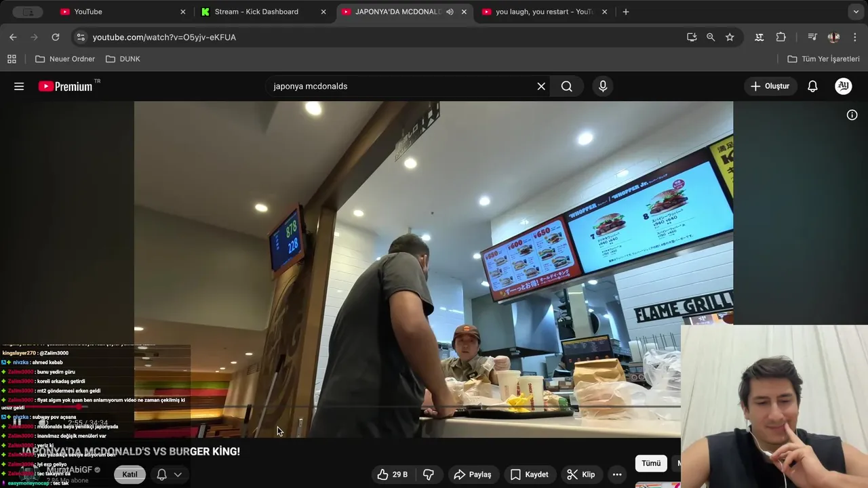Reload the current page

pos(56,37)
